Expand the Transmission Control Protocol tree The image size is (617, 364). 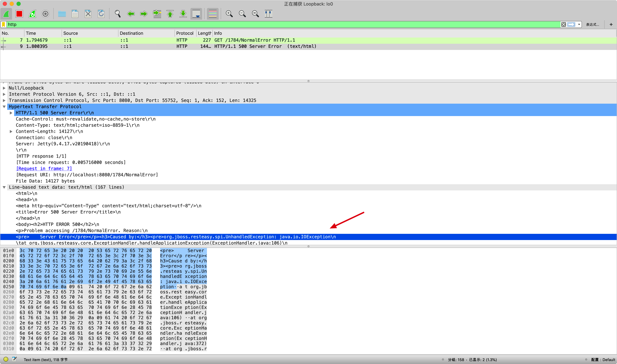[4, 100]
